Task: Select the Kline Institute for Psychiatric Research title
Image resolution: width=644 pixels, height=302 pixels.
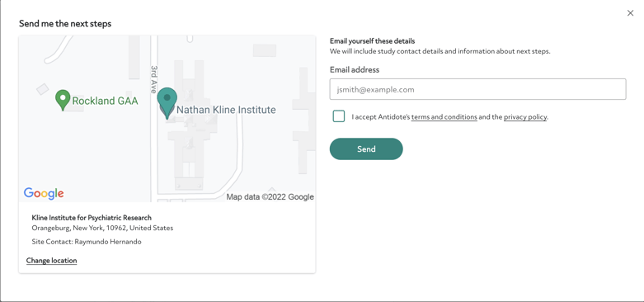Action: pos(92,218)
